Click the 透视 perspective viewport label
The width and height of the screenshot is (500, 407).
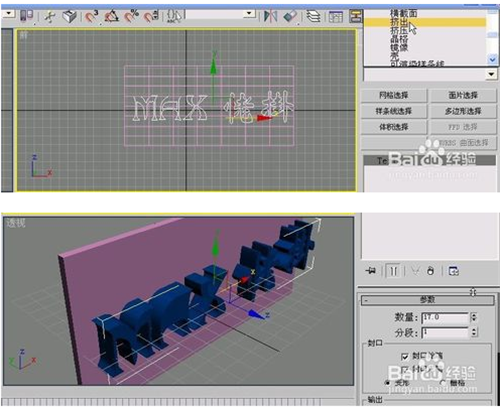[16, 223]
